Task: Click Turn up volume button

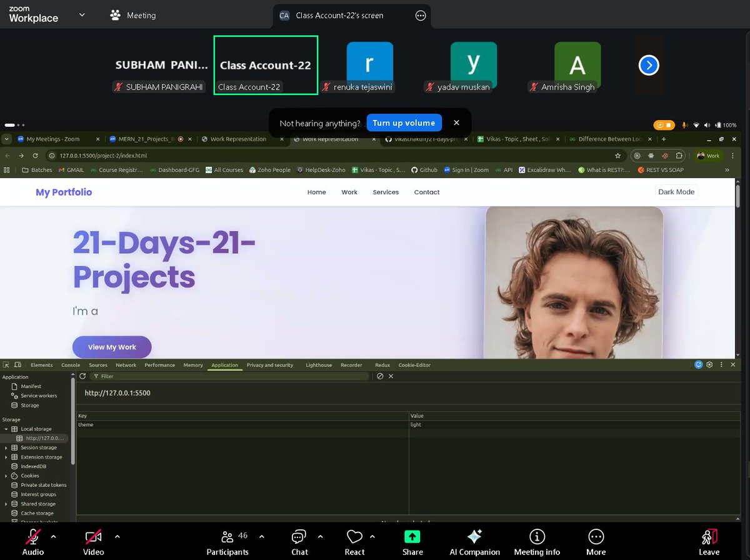Action: [404, 123]
